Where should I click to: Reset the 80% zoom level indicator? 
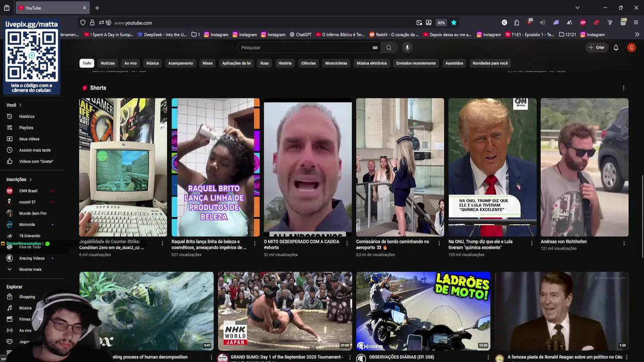coord(441,23)
